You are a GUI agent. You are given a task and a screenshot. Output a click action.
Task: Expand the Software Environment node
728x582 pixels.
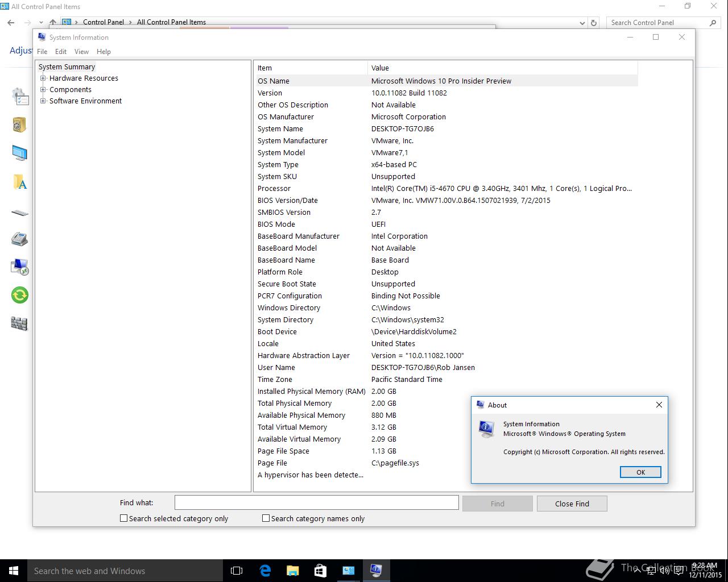[x=43, y=101]
